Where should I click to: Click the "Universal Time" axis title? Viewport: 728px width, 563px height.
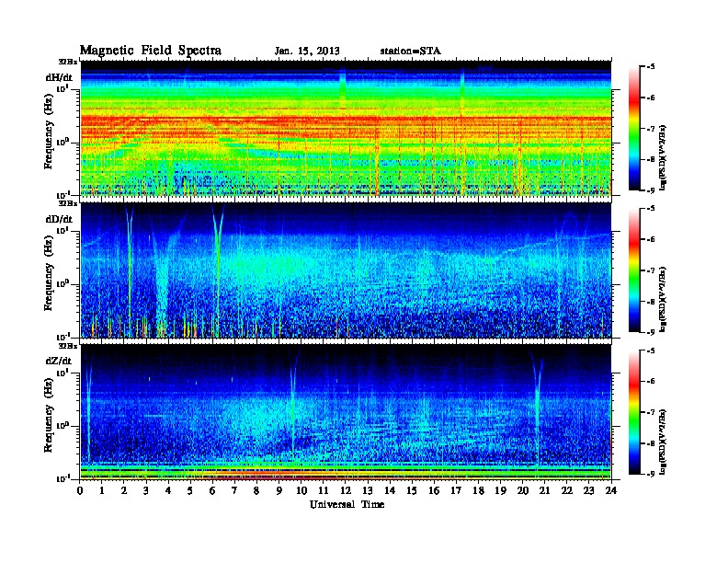[x=347, y=504]
